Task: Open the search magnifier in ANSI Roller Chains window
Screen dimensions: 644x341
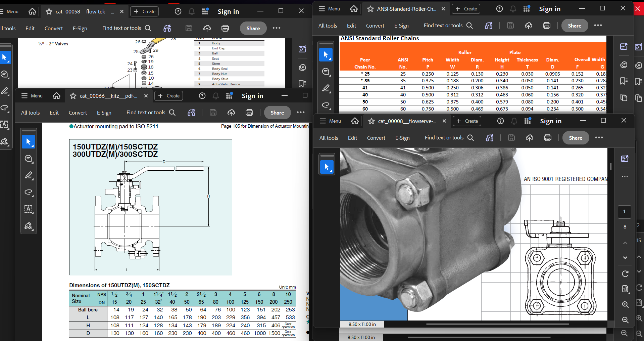Action: (469, 26)
